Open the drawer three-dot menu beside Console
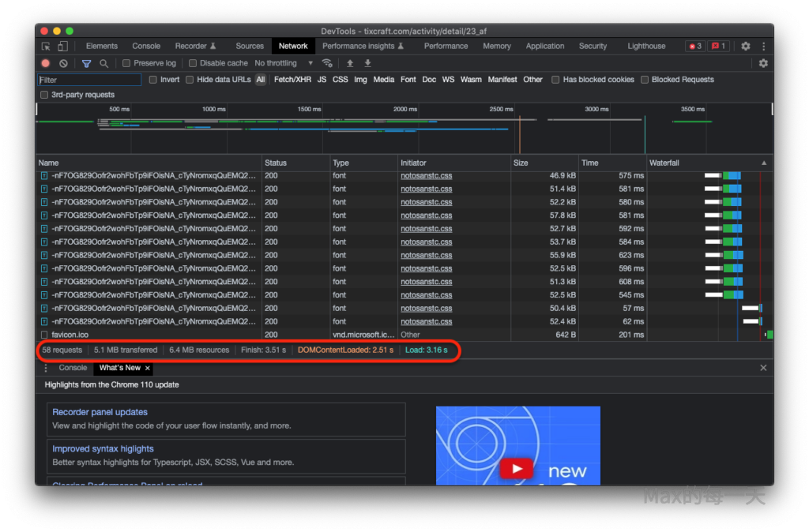Image resolution: width=809 pixels, height=532 pixels. 46,368
